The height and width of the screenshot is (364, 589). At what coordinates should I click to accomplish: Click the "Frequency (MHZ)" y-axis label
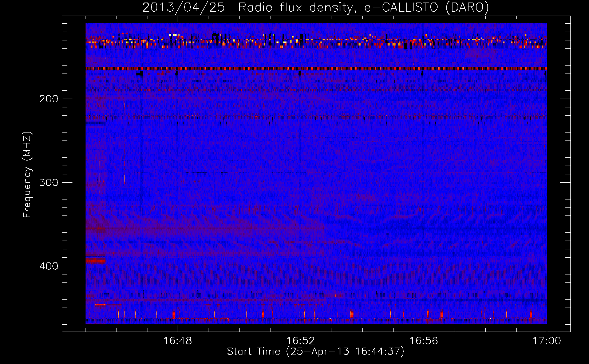pyautogui.click(x=27, y=175)
